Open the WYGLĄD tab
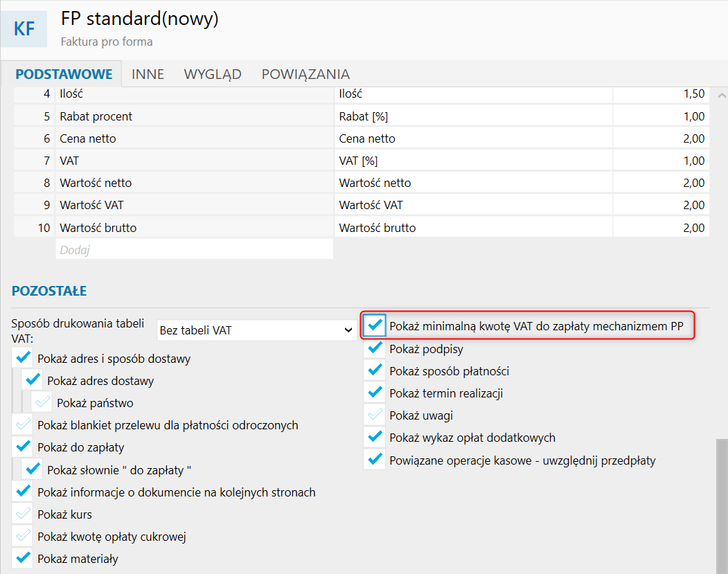 point(213,74)
